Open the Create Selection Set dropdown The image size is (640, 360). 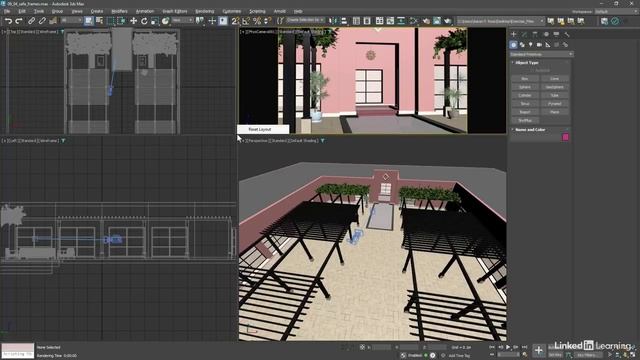305,20
